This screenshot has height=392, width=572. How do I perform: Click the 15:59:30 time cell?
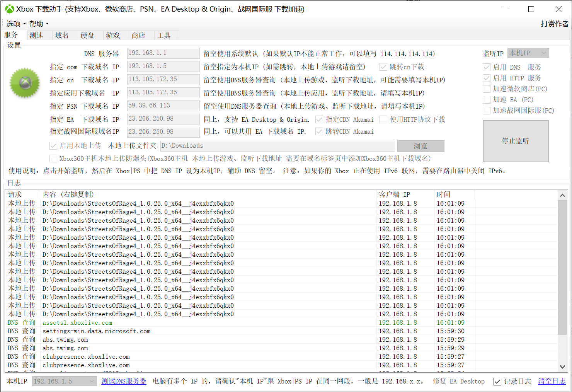tap(451, 331)
